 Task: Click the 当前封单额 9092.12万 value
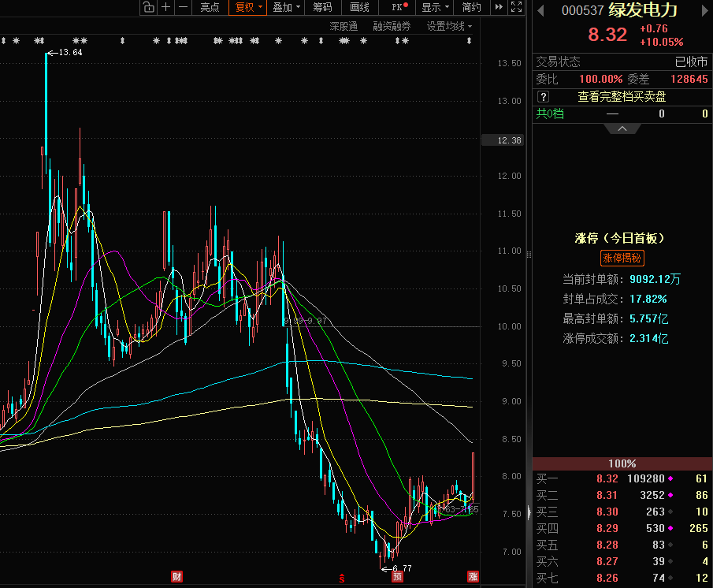pos(655,279)
